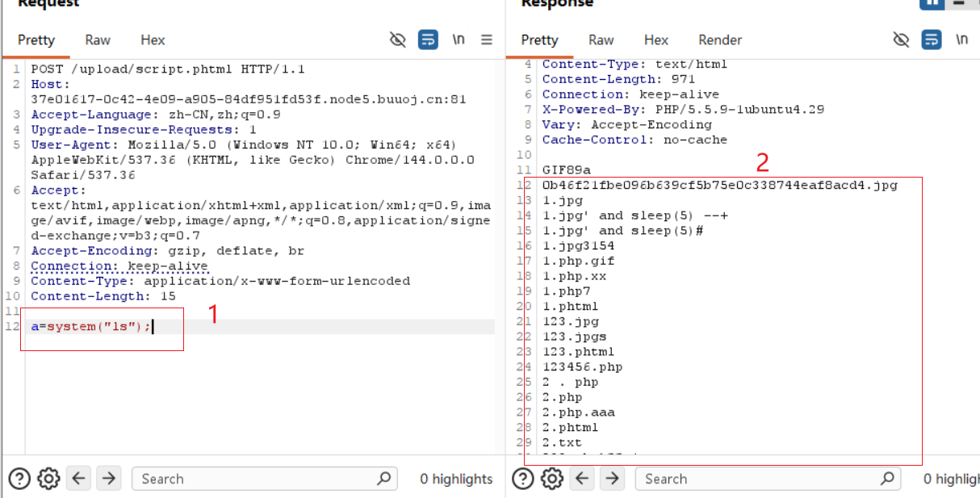Image resolution: width=980 pixels, height=498 pixels.
Task: Click the '1.php.gif' filename line
Action: [578, 261]
